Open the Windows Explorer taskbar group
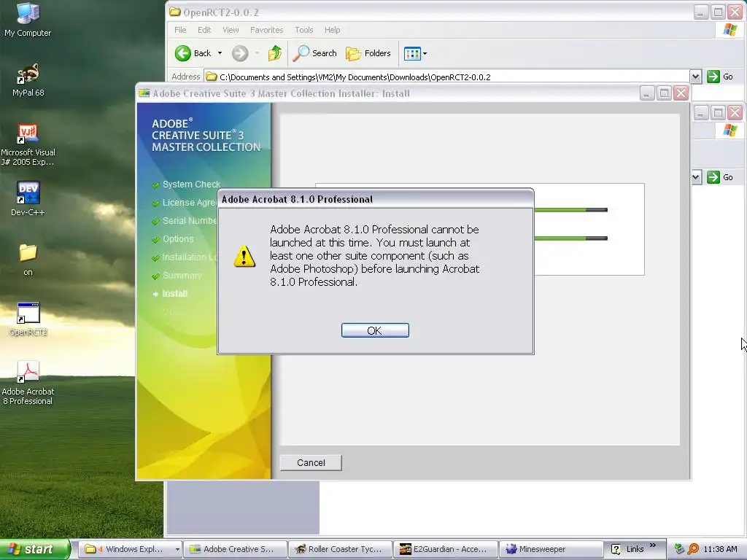 click(x=129, y=549)
